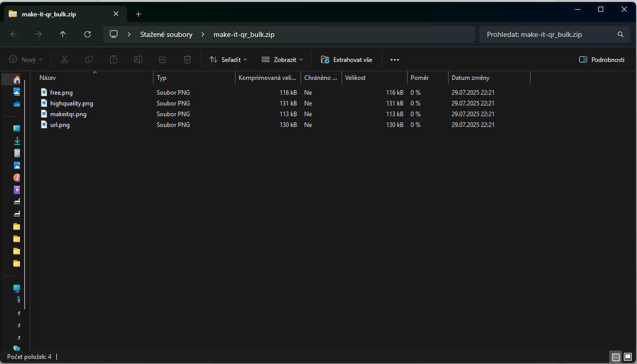
Task: Open Documents icon in sidebar
Action: click(16, 153)
